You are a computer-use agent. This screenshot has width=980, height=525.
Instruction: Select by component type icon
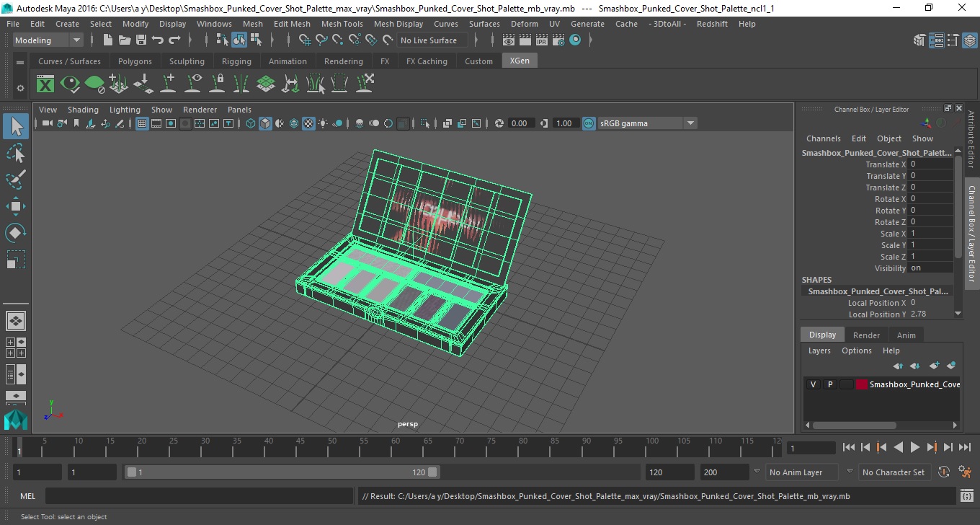[256, 40]
